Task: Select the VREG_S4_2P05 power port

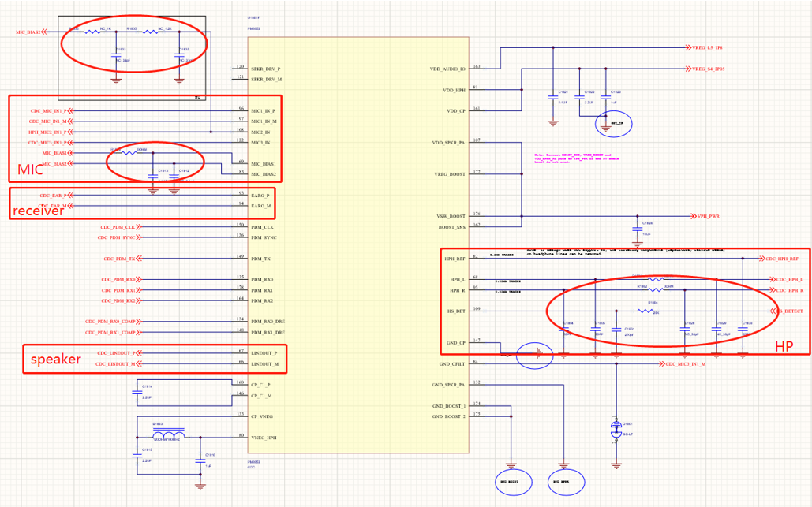Action: click(x=705, y=69)
